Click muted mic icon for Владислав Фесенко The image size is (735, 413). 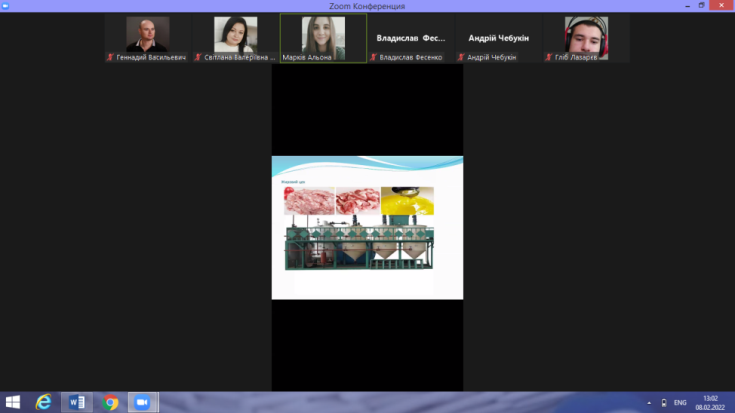(x=373, y=57)
